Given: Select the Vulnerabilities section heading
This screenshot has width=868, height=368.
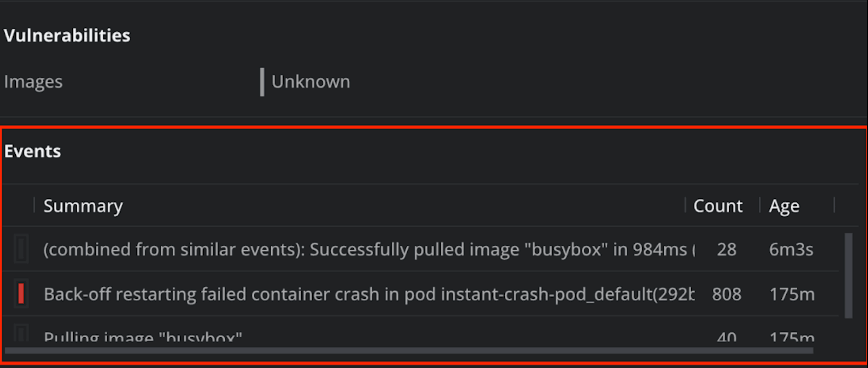Looking at the screenshot, I should coord(67,35).
